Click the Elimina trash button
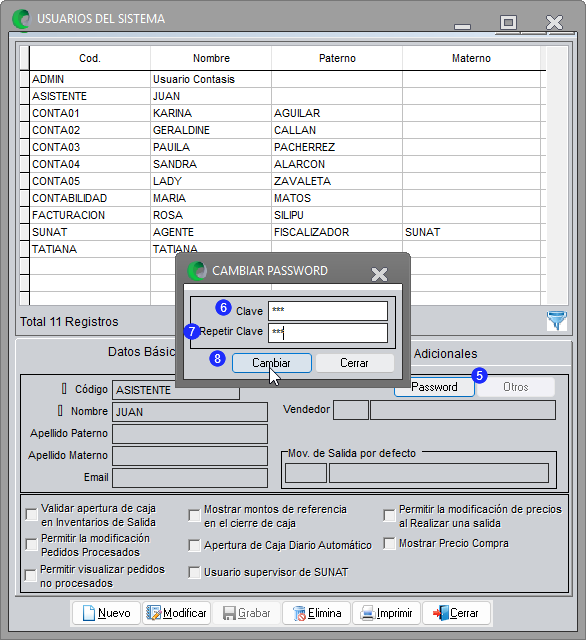The height and width of the screenshot is (640, 586). coord(317,613)
